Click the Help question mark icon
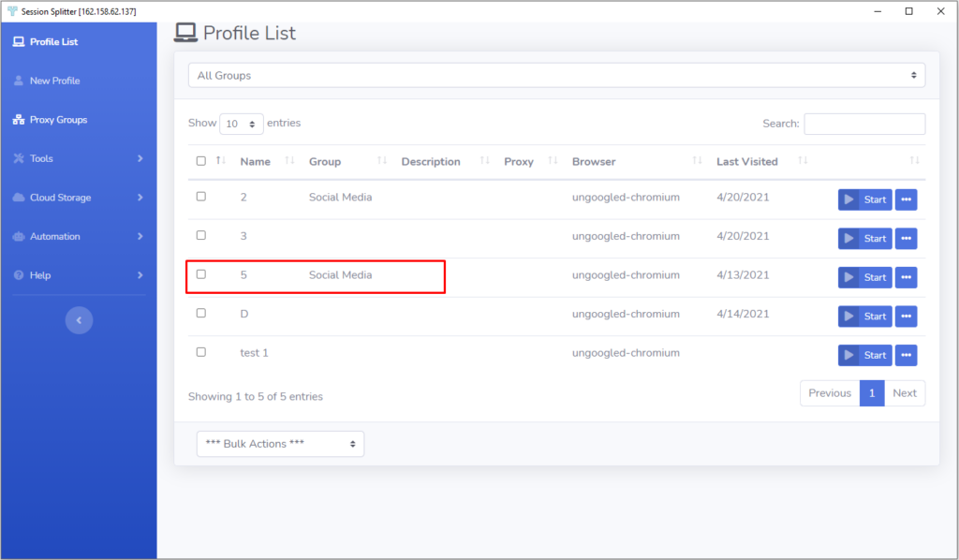959x560 pixels. coord(19,275)
